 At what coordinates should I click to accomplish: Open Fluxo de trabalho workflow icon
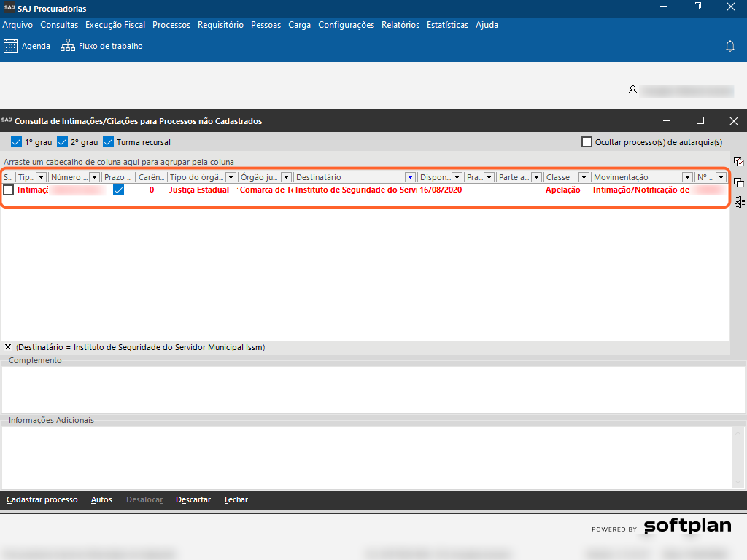tap(68, 46)
